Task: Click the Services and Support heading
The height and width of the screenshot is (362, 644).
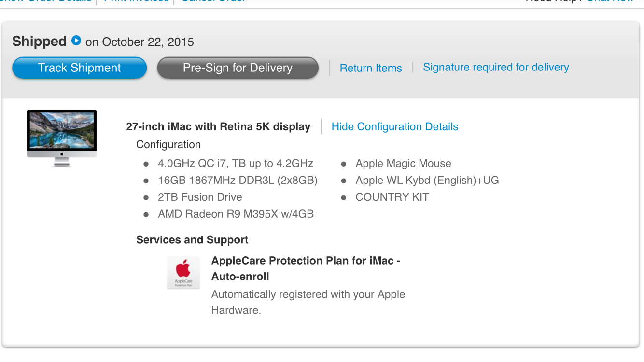Action: coord(192,240)
